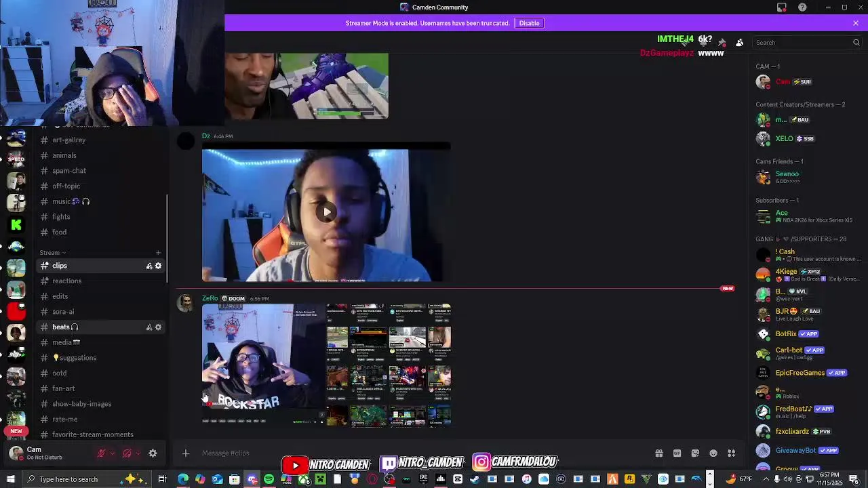868x488 pixels.
Task: Open the GiveawayBot member entry
Action: pyautogui.click(x=807, y=450)
